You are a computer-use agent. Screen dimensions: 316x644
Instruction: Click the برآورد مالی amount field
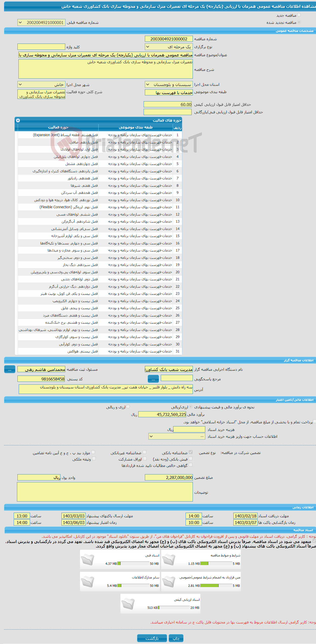(x=162, y=414)
